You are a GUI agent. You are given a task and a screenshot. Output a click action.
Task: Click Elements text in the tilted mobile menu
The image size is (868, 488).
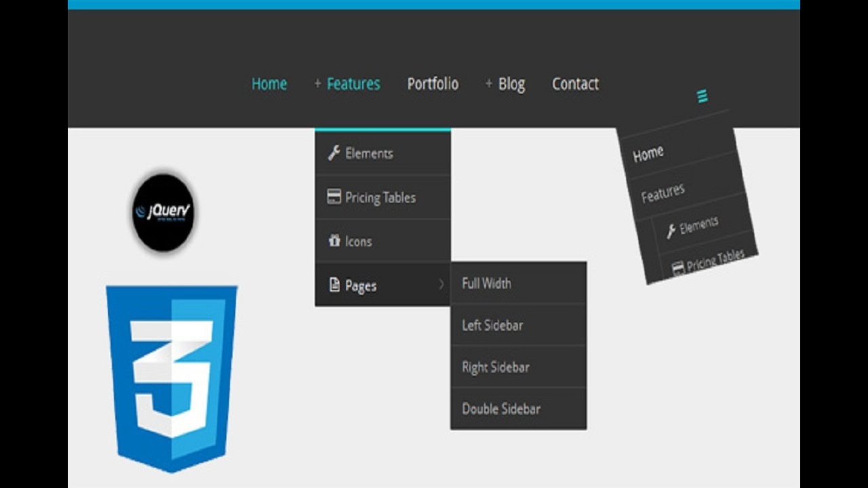click(698, 225)
